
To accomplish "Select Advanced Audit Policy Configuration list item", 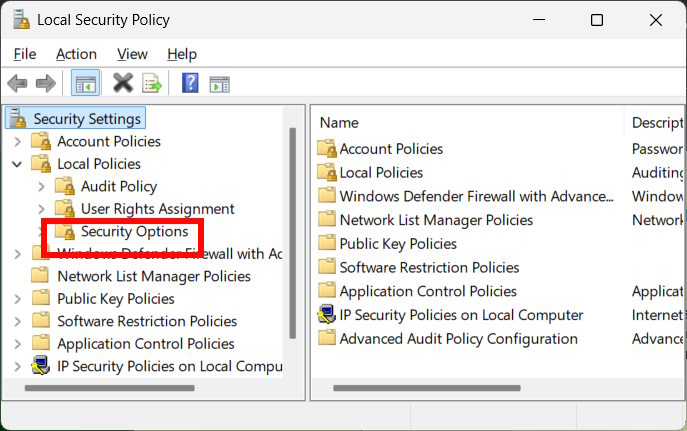I will point(459,339).
